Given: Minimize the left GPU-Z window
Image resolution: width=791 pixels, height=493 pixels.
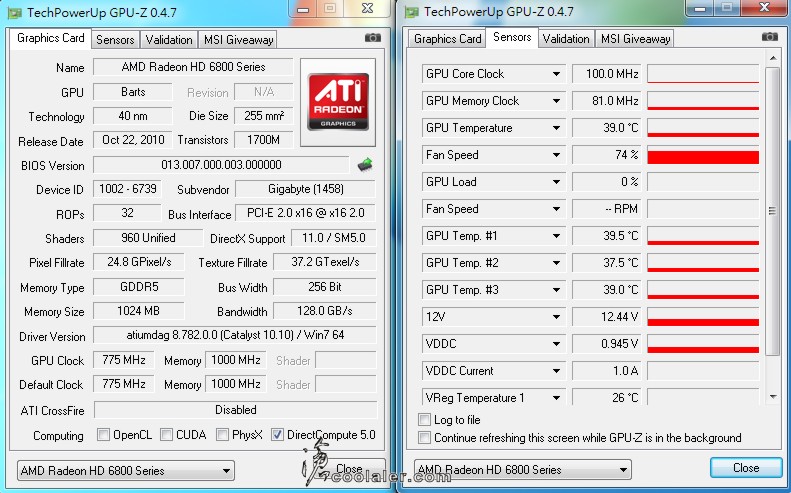Looking at the screenshot, I should (x=303, y=9).
